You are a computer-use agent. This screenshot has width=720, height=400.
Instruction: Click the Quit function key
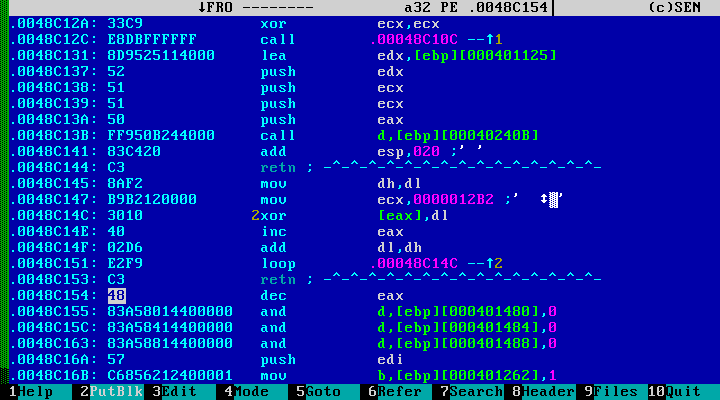pyautogui.click(x=686, y=392)
